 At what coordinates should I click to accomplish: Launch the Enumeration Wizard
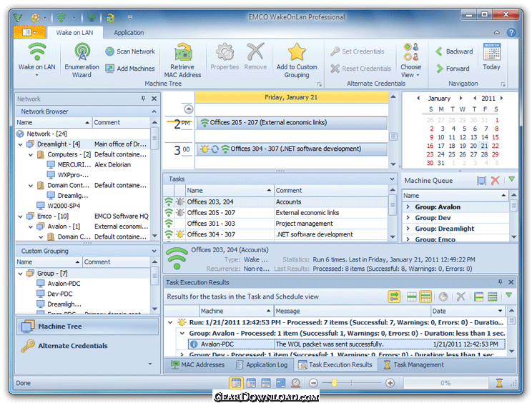point(82,60)
